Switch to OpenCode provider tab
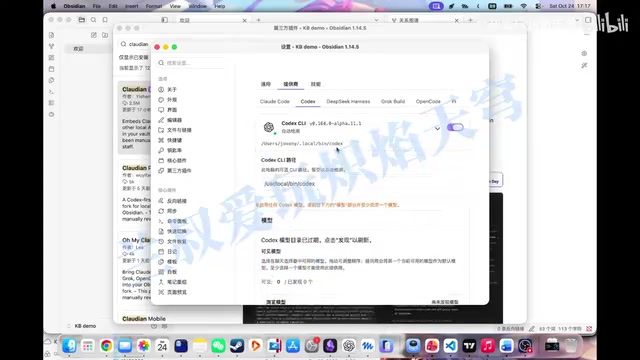 tap(428, 101)
